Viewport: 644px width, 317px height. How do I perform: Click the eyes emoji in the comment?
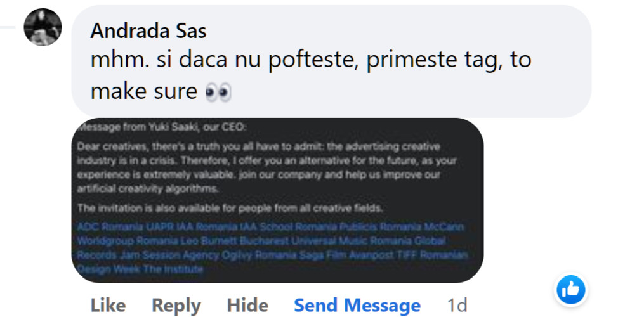(218, 93)
